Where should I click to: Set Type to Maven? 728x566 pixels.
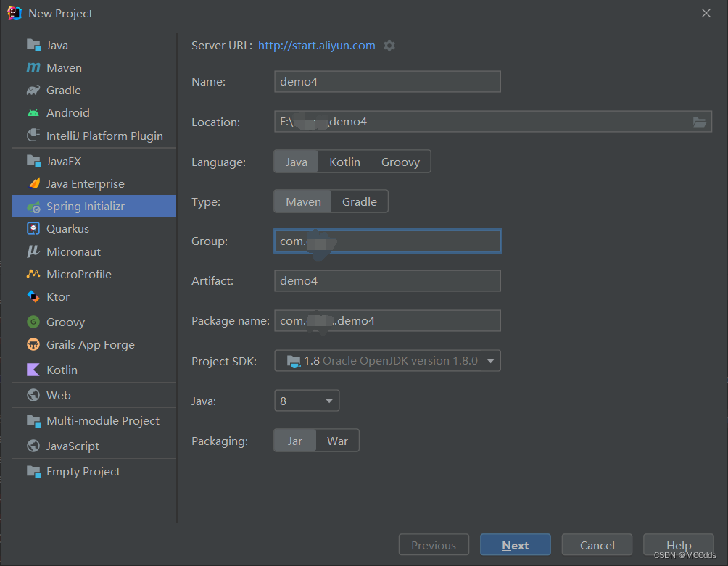(303, 201)
